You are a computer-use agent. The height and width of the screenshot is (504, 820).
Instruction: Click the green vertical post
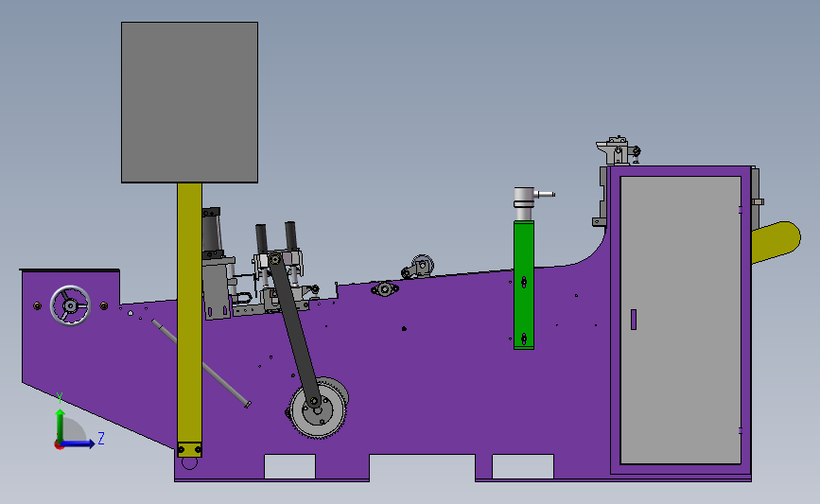pos(523,285)
